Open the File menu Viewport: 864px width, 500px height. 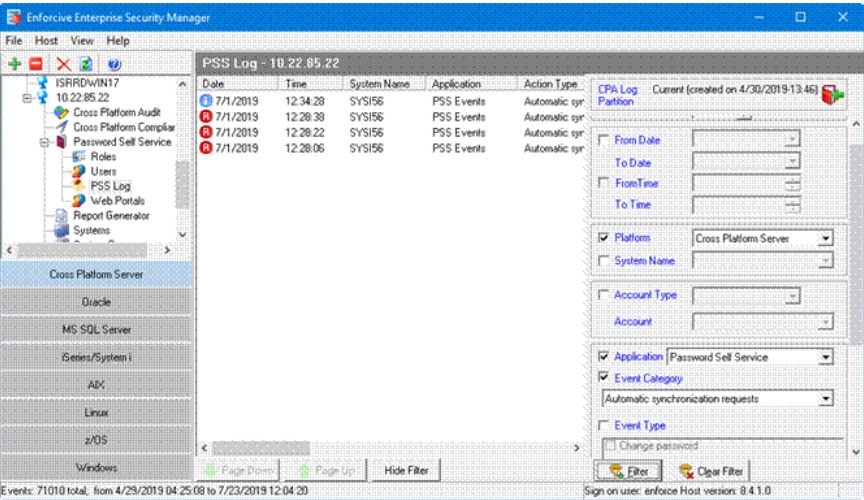pos(14,40)
